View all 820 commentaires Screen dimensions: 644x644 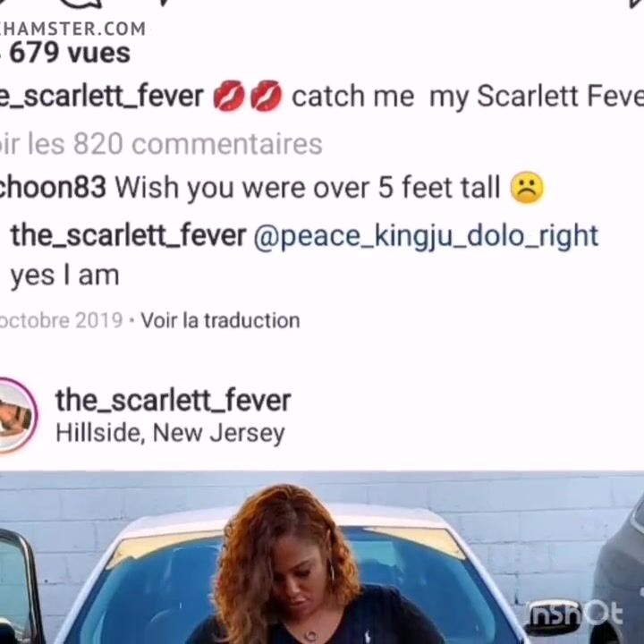(161, 144)
